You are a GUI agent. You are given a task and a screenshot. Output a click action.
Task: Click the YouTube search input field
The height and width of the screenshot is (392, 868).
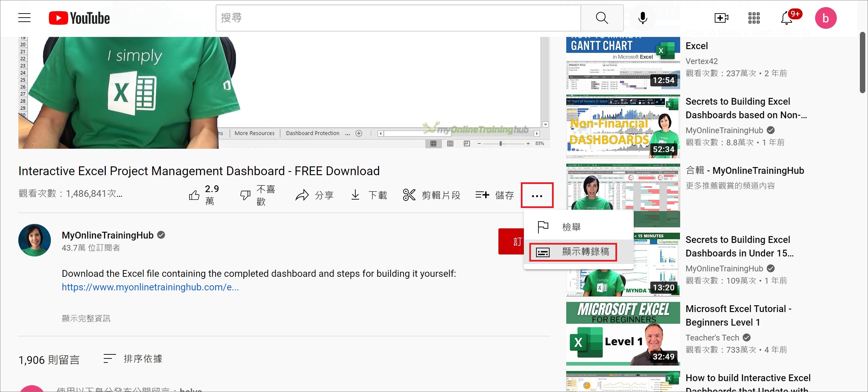click(x=397, y=18)
